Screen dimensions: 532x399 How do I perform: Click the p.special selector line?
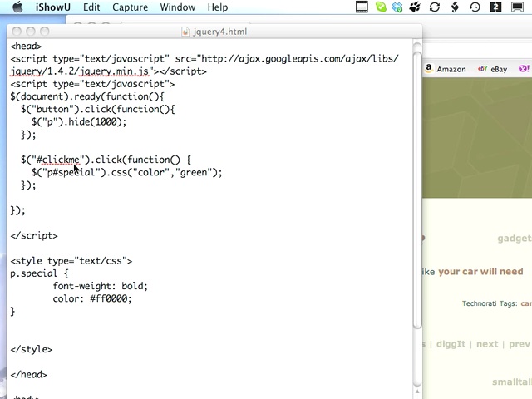click(39, 273)
